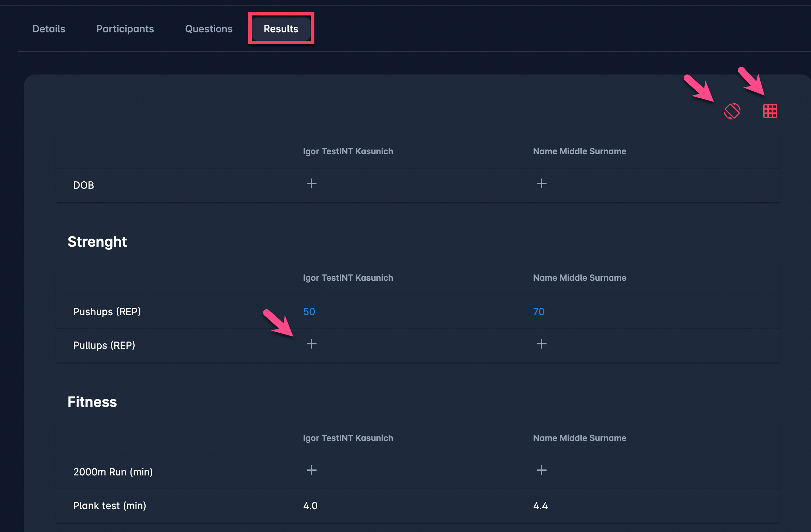Select the Results tab
The image size is (811, 532).
(281, 29)
